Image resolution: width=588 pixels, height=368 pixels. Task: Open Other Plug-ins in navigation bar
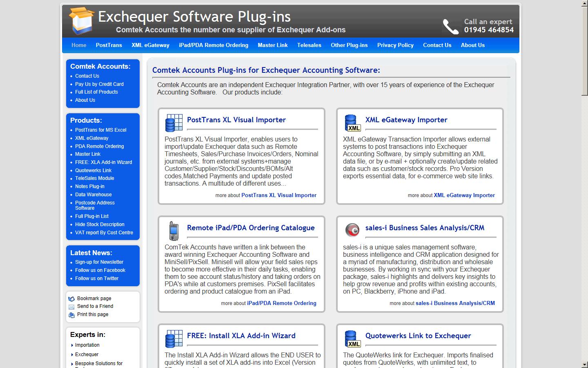(x=349, y=45)
